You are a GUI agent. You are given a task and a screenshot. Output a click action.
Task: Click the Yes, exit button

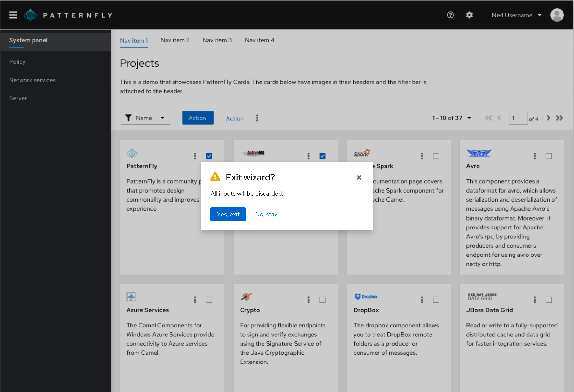coord(228,214)
